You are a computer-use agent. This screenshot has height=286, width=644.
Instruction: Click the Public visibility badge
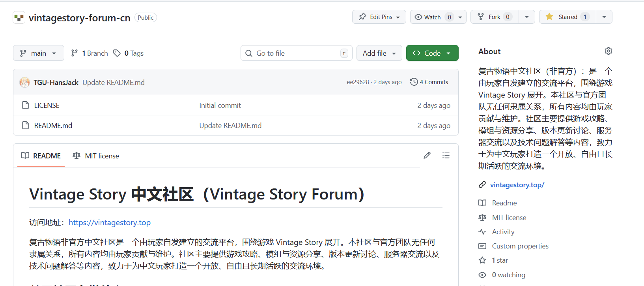click(146, 18)
